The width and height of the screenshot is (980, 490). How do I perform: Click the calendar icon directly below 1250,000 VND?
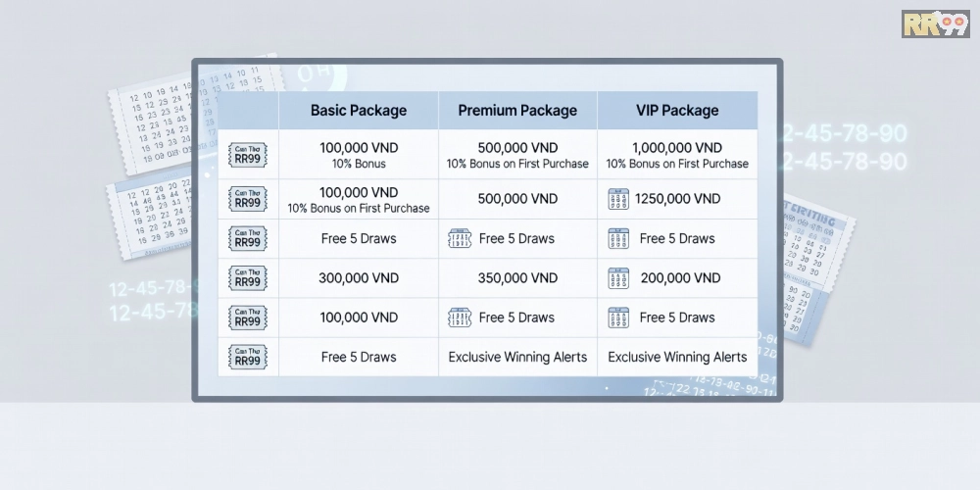tap(617, 239)
